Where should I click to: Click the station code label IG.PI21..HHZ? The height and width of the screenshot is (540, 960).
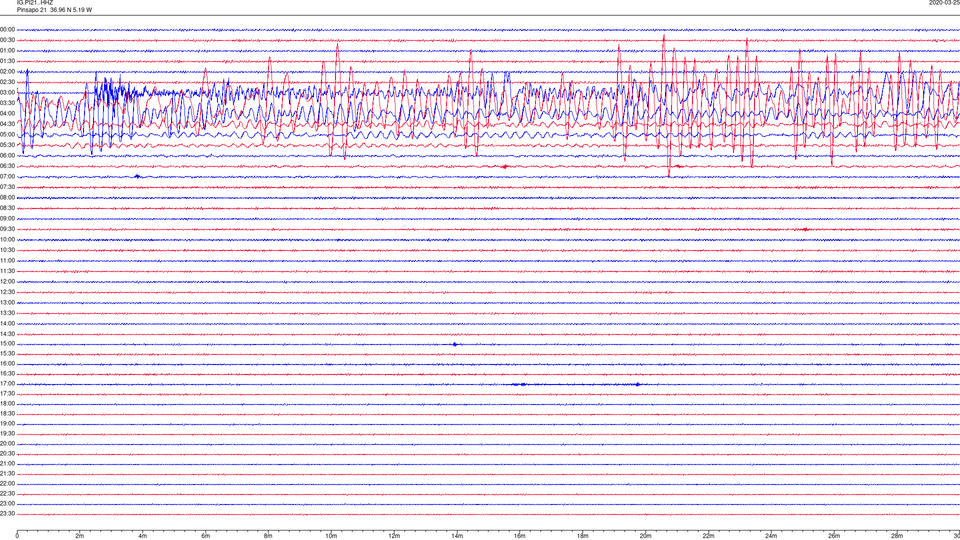35,2
